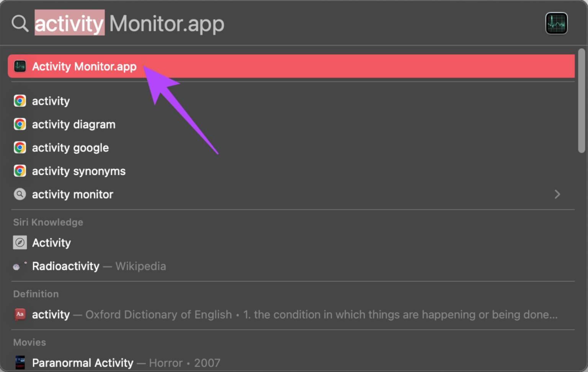The width and height of the screenshot is (588, 372).
Task: Click the Chrome icon beside "activity diagram"
Action: pyautogui.click(x=20, y=124)
